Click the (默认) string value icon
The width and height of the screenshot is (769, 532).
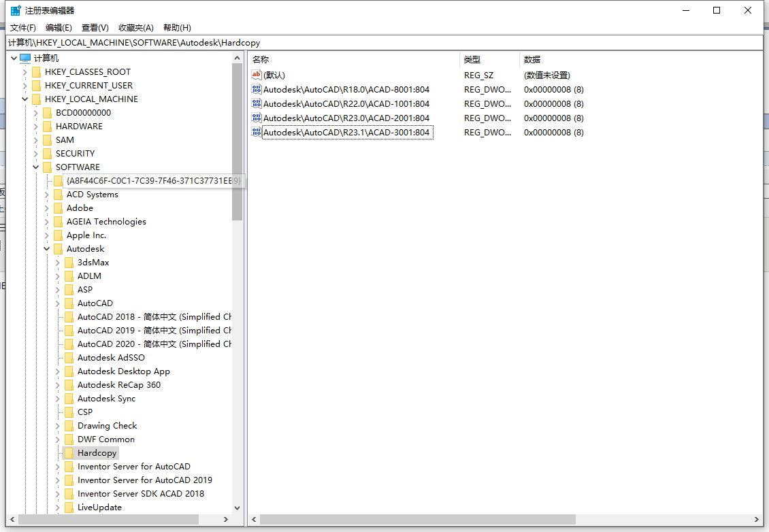[x=257, y=75]
